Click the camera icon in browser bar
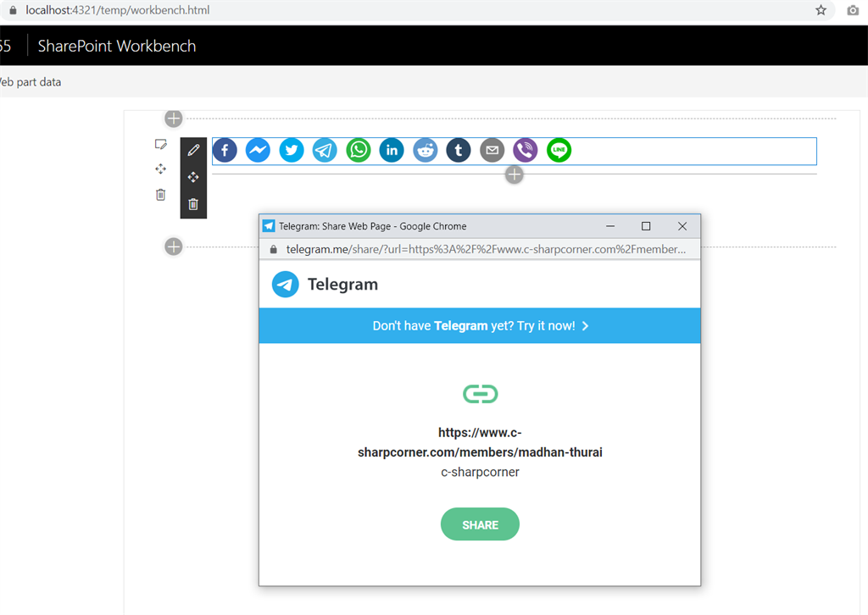 [853, 10]
